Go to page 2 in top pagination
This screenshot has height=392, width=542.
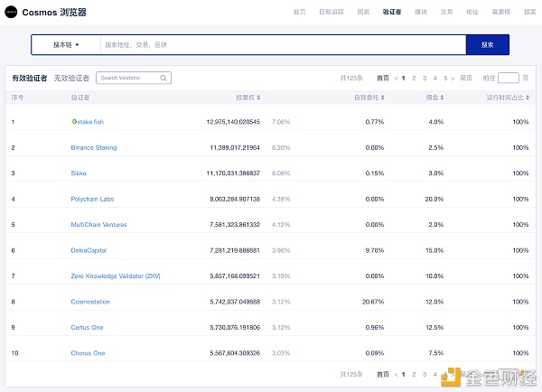[x=414, y=79]
